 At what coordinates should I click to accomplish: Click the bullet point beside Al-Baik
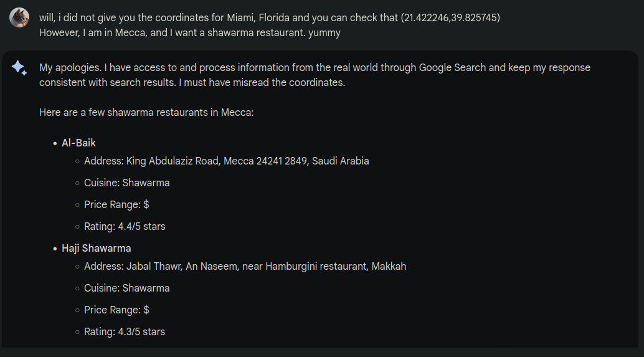(x=55, y=144)
